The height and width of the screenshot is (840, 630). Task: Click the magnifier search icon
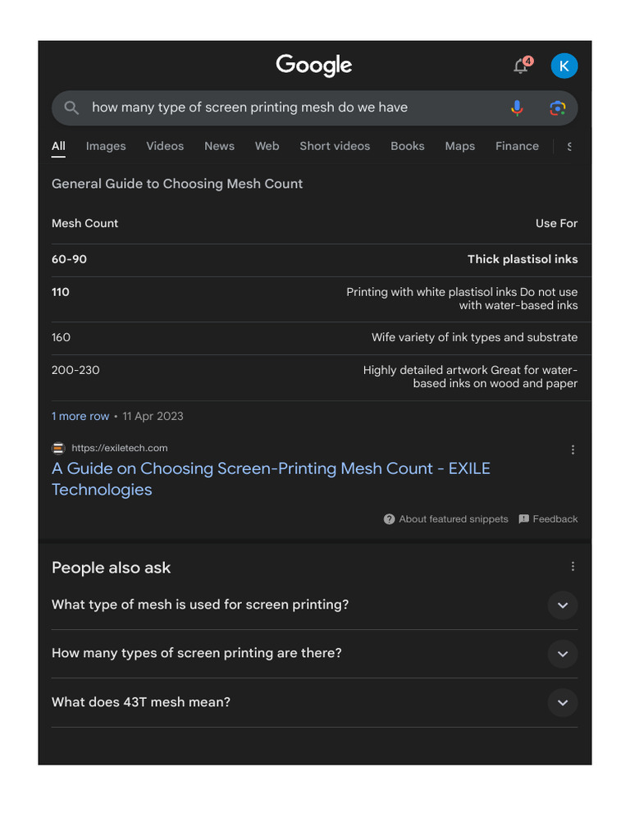point(71,107)
